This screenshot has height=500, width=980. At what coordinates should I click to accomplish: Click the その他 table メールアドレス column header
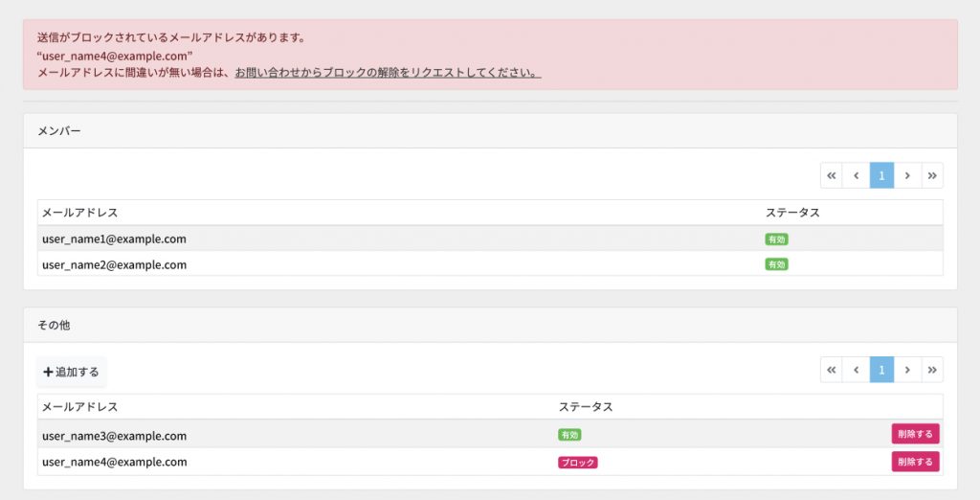80,407
